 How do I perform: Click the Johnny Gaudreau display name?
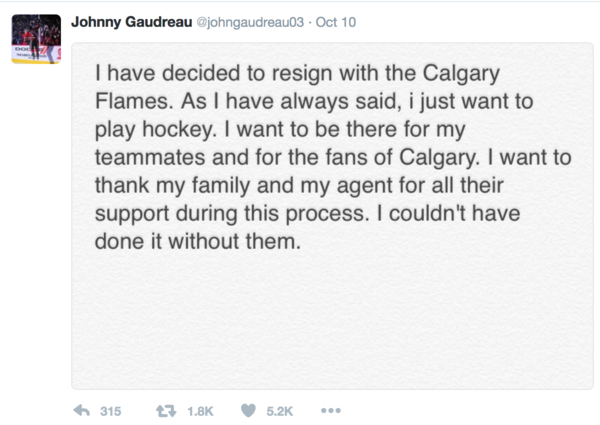[132, 22]
